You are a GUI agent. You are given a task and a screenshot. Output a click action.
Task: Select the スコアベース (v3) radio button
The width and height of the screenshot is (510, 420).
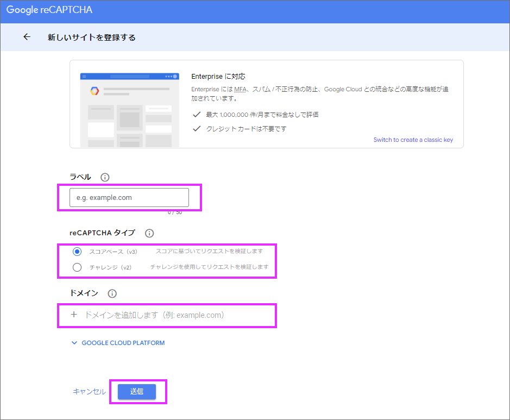(77, 252)
